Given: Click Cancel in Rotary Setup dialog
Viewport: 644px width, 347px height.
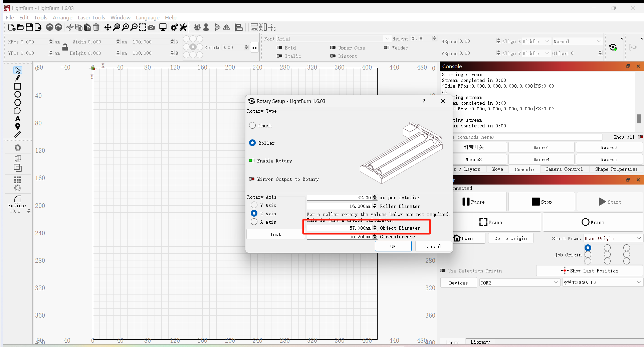Looking at the screenshot, I should (433, 246).
